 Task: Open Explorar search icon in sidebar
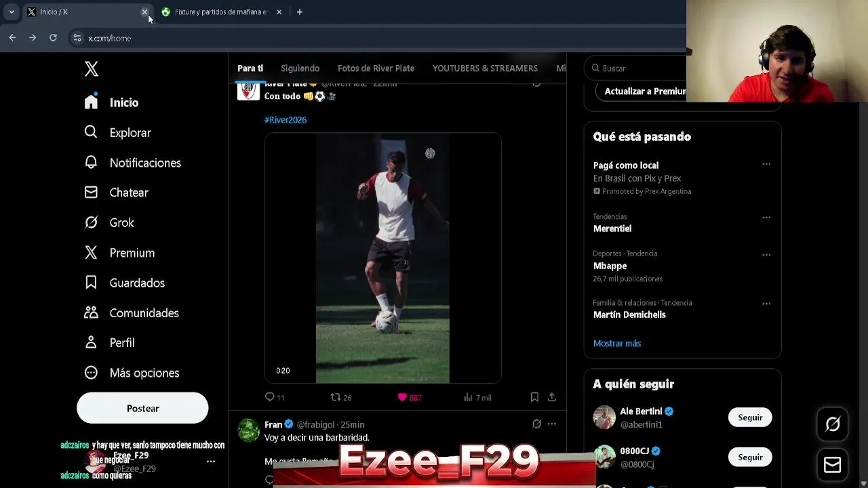coord(91,132)
